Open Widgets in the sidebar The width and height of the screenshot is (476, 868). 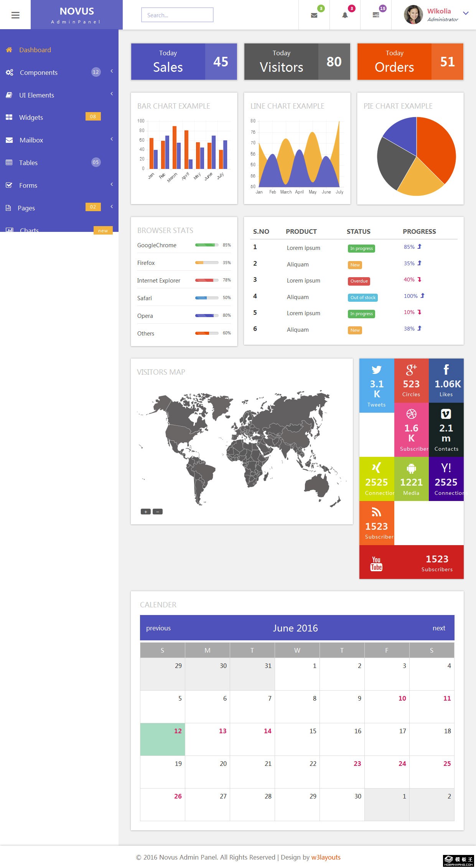(x=31, y=117)
